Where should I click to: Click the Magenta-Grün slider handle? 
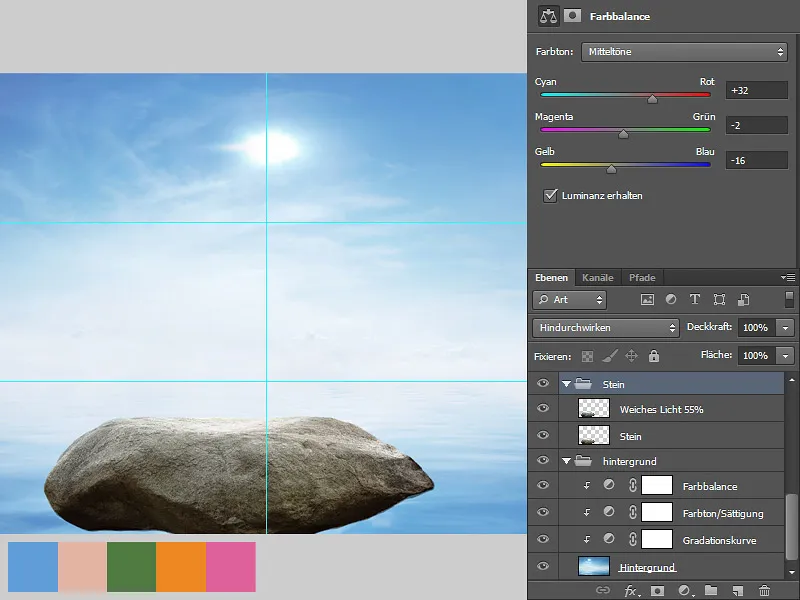coord(623,134)
